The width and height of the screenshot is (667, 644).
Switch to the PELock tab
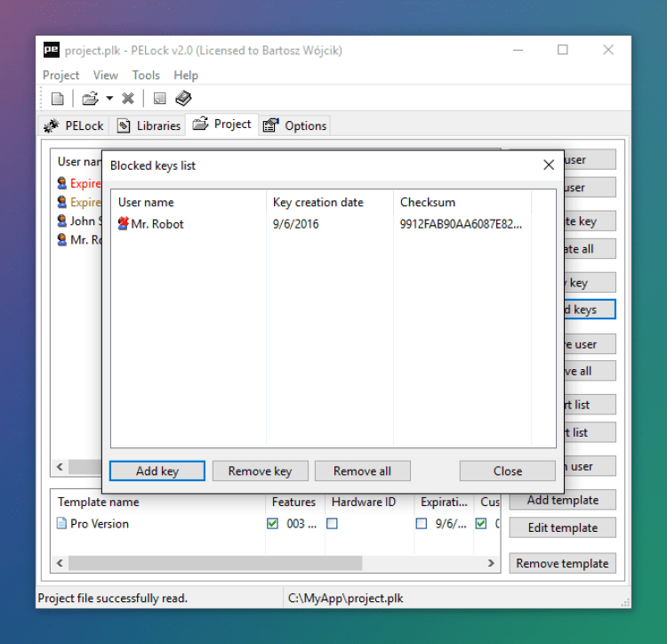tap(74, 126)
